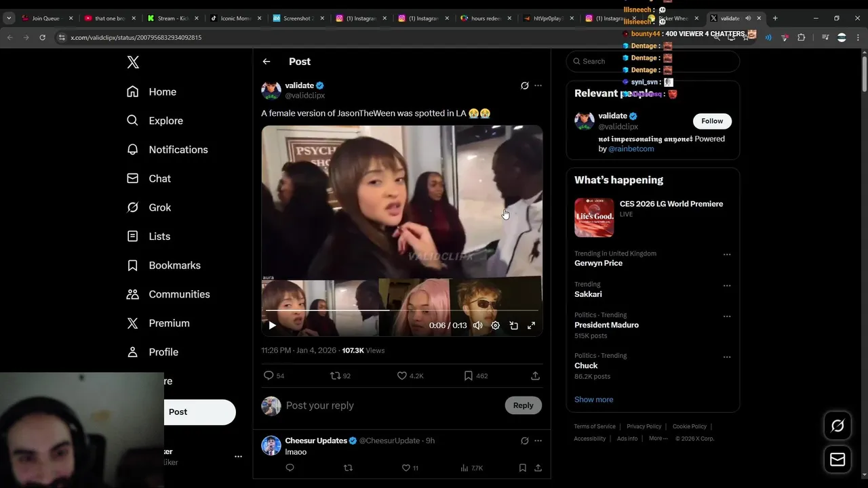Share Cheesur Updates reply
868x488 pixels.
pos(538,468)
